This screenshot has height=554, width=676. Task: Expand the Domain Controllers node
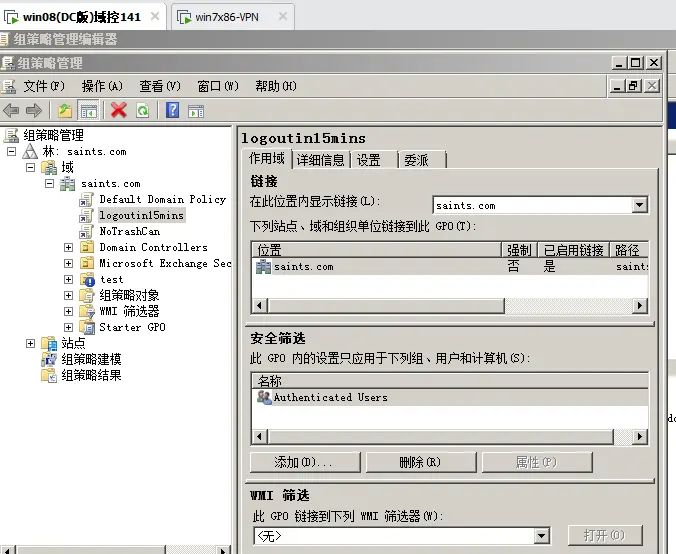click(x=68, y=247)
